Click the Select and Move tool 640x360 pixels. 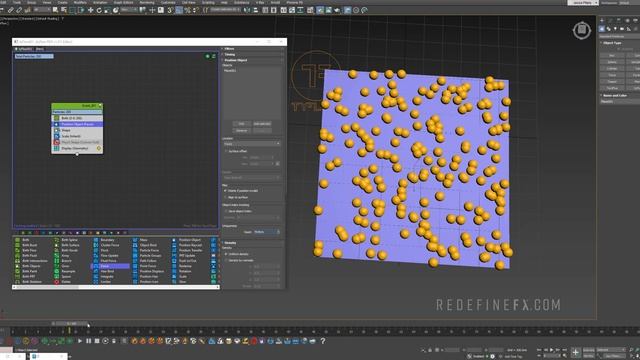point(91,10)
